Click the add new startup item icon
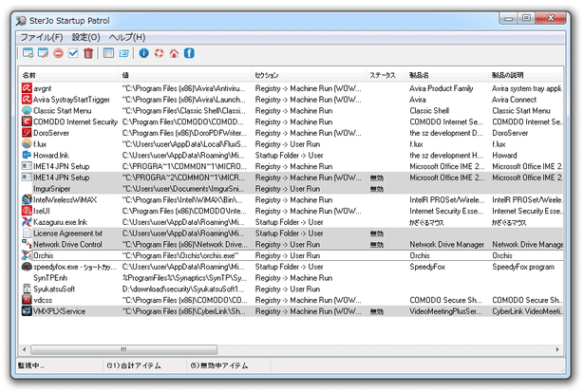This screenshot has height=392, width=584. pos(28,53)
